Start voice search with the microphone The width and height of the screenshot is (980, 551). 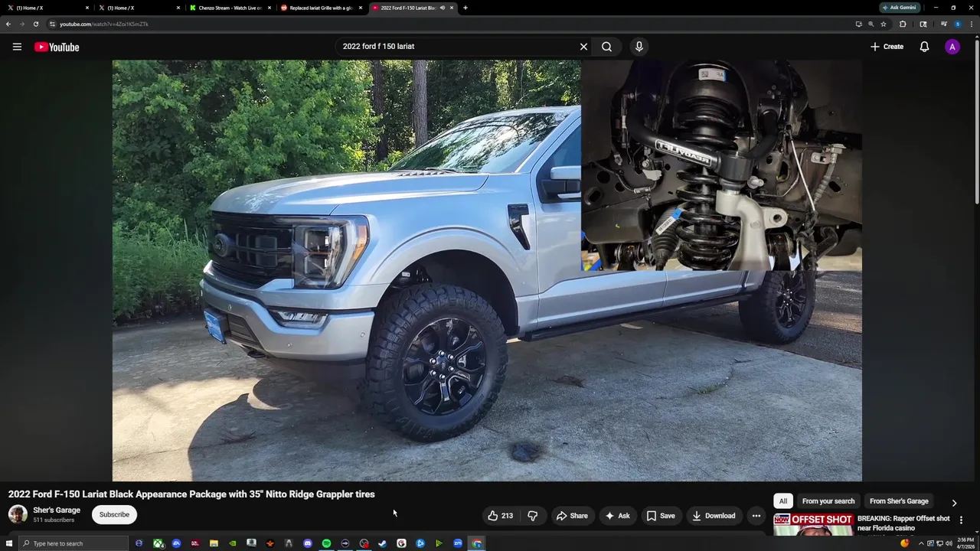tap(639, 47)
